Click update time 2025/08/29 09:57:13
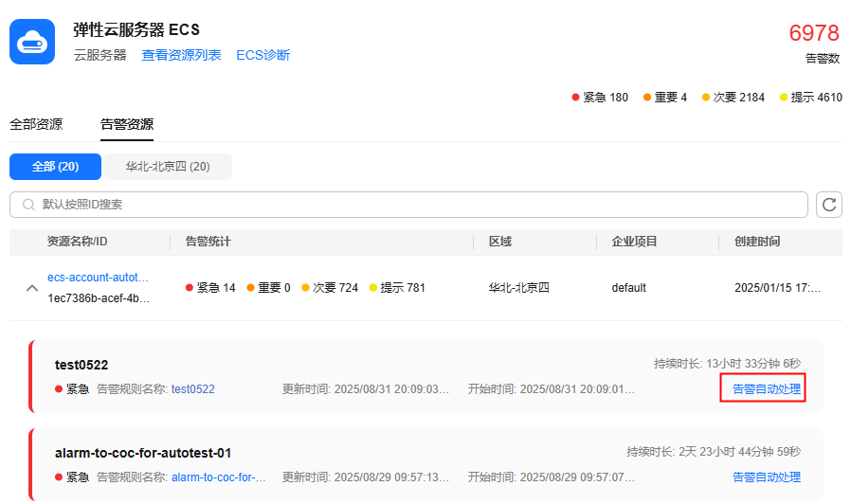This screenshot has height=504, width=851. tap(366, 477)
